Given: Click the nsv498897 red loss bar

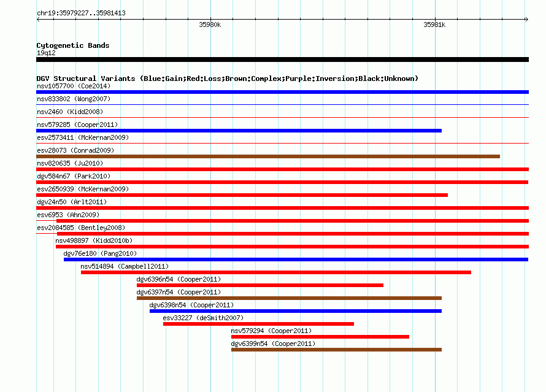Looking at the screenshot, I should (x=292, y=247).
